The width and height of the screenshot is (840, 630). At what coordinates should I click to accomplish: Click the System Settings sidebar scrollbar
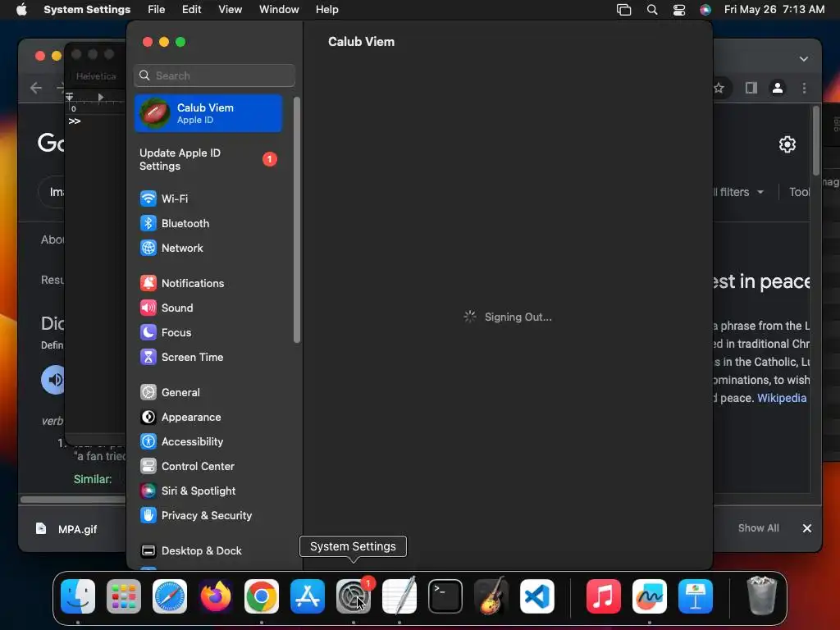[297, 220]
